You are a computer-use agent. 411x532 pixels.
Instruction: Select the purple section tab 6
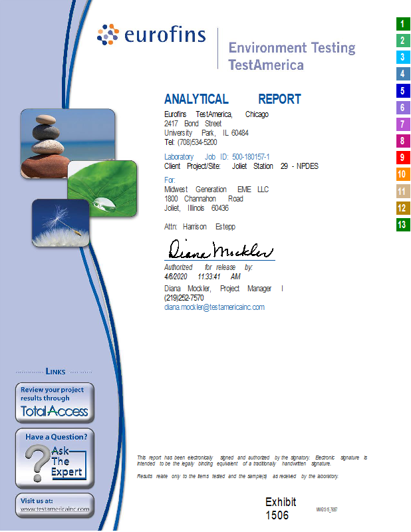pyautogui.click(x=402, y=108)
